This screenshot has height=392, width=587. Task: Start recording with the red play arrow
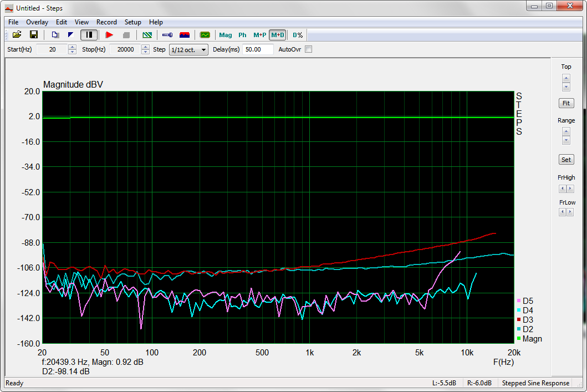(109, 35)
